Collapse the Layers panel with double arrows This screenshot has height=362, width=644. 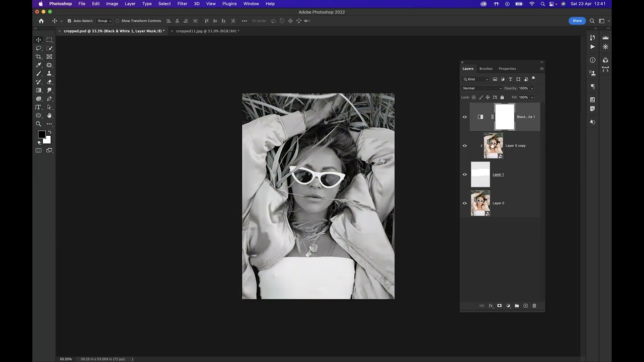pyautogui.click(x=542, y=62)
